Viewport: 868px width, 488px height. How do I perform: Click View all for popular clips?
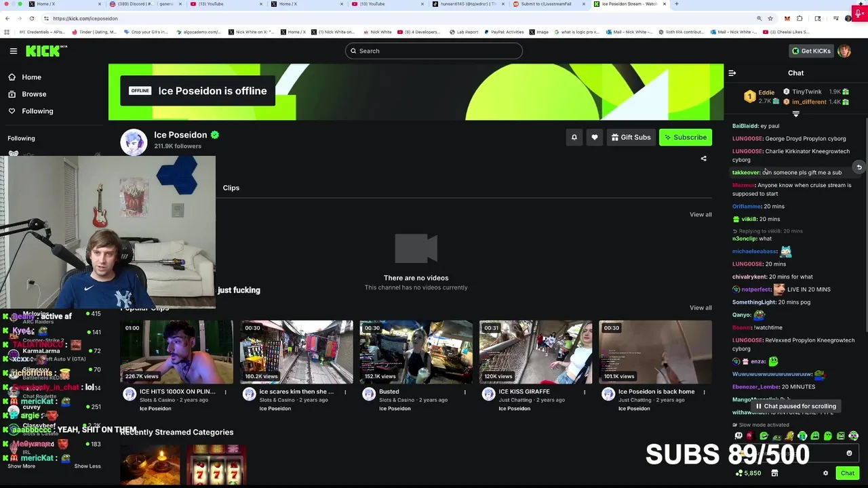pos(701,308)
